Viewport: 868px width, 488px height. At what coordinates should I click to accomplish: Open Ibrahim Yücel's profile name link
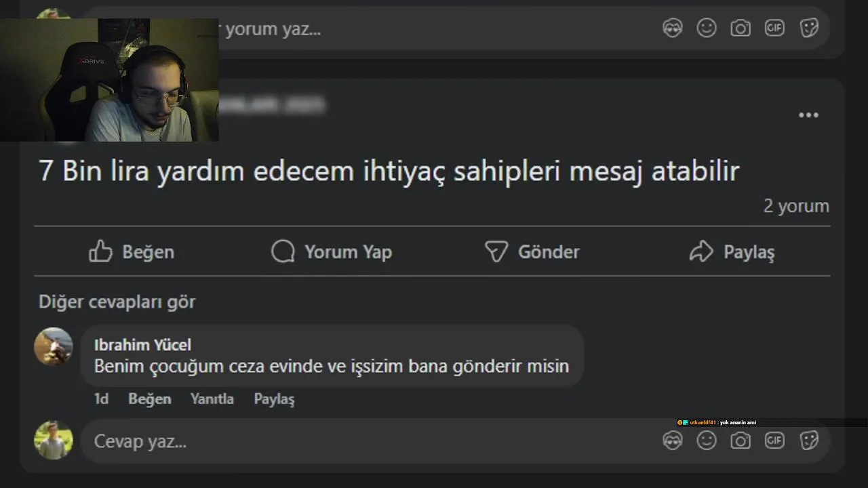pos(142,345)
